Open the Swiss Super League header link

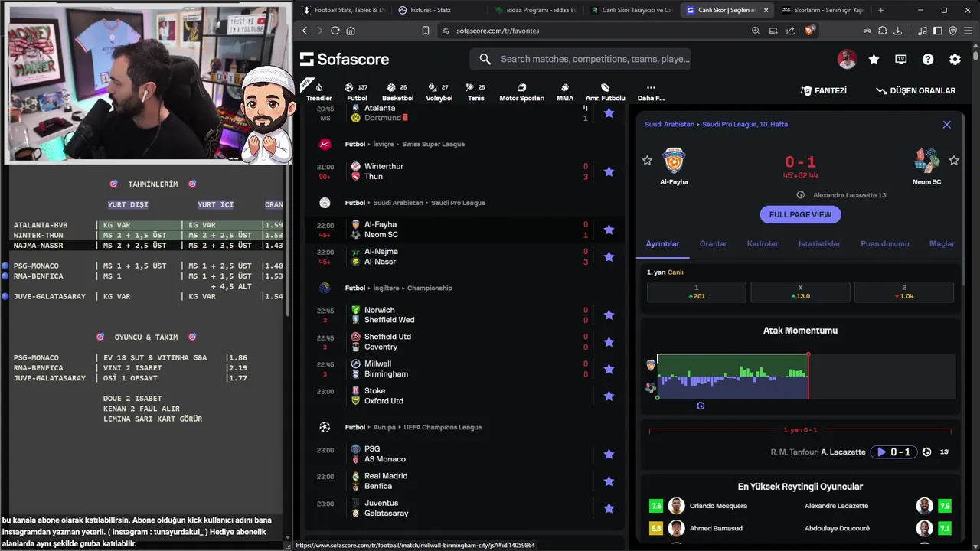433,144
